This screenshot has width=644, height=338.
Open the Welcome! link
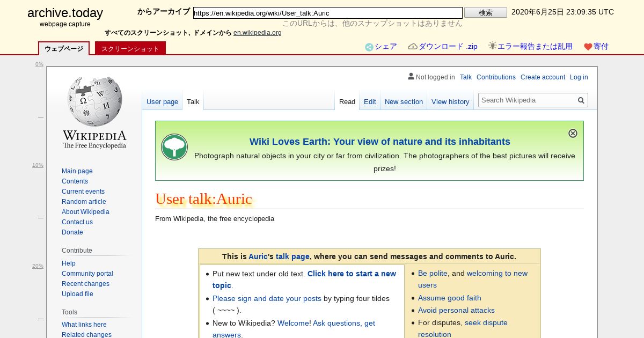click(293, 323)
